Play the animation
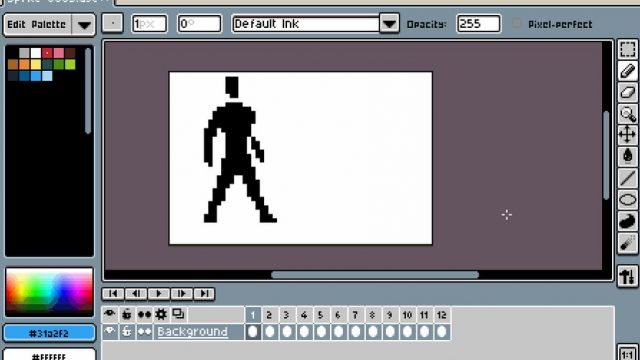This screenshot has height=360, width=640. tap(158, 293)
